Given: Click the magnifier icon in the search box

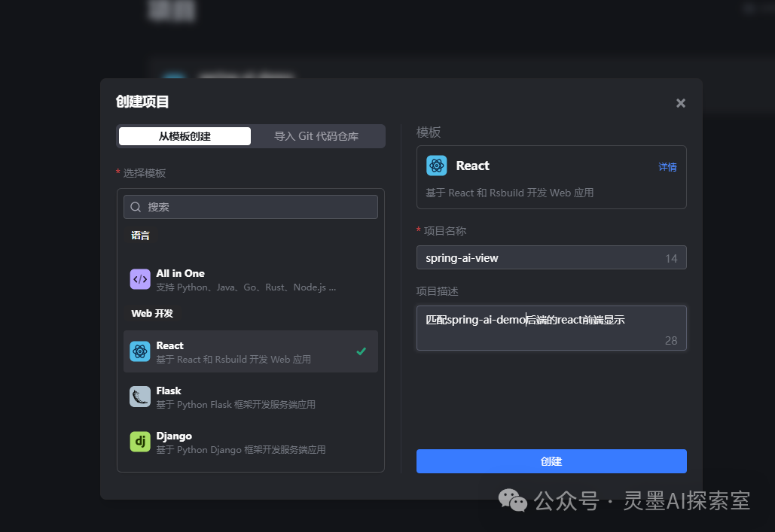Looking at the screenshot, I should [x=136, y=207].
